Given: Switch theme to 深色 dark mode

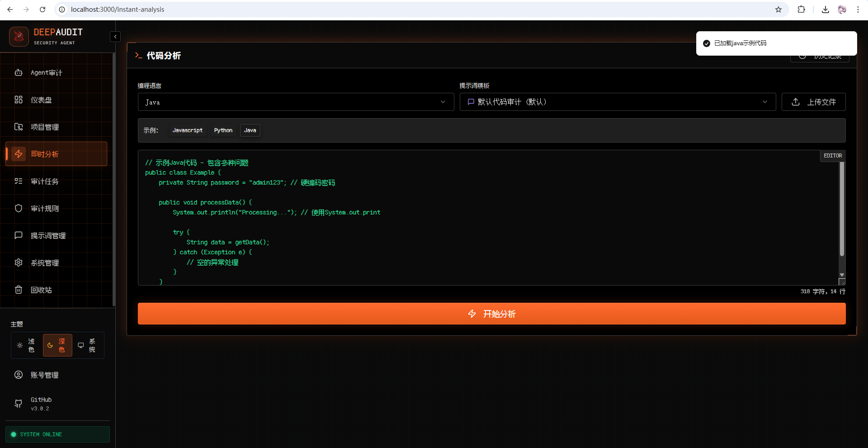Looking at the screenshot, I should [57, 345].
